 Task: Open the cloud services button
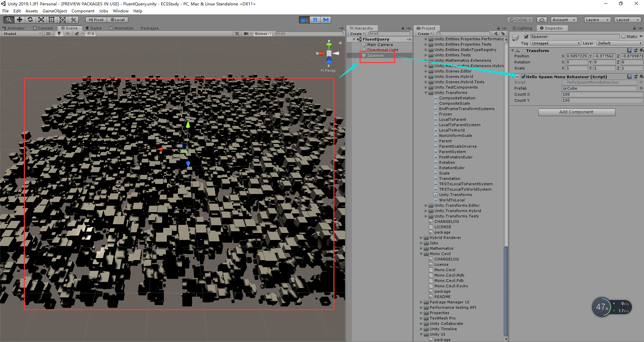point(542,20)
